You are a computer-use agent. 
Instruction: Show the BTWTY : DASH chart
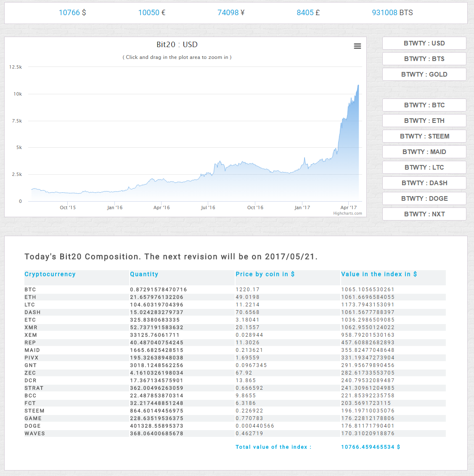pyautogui.click(x=424, y=183)
